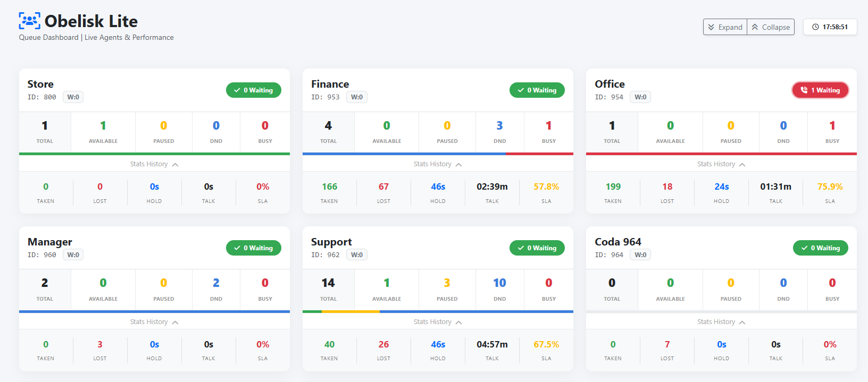Click the checkmark icon in Finance waiting badge

(x=521, y=90)
